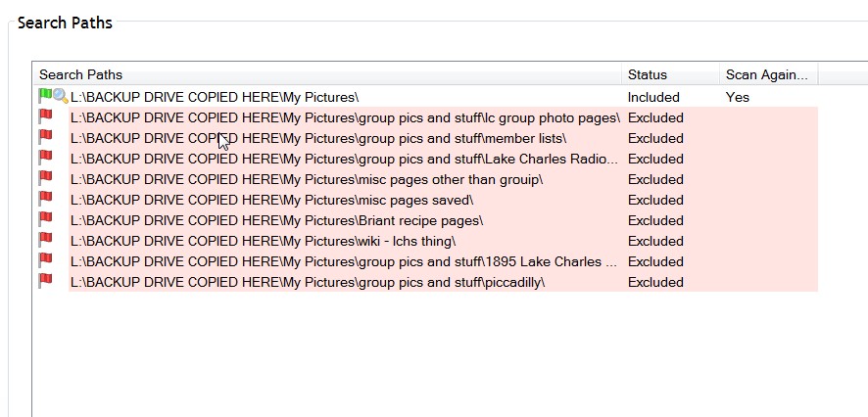Click red flag for 1895 Lake Charles path
The width and height of the screenshot is (868, 417).
click(x=45, y=261)
